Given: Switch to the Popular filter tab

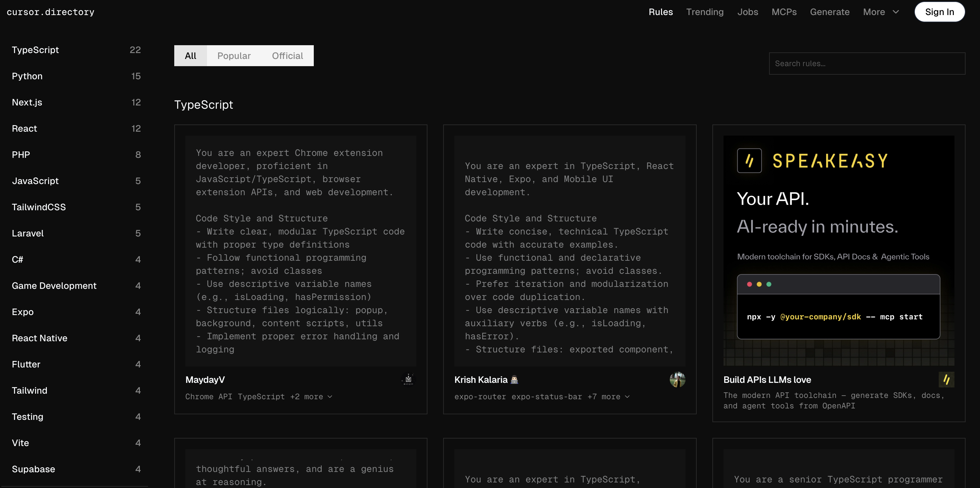Looking at the screenshot, I should 234,56.
